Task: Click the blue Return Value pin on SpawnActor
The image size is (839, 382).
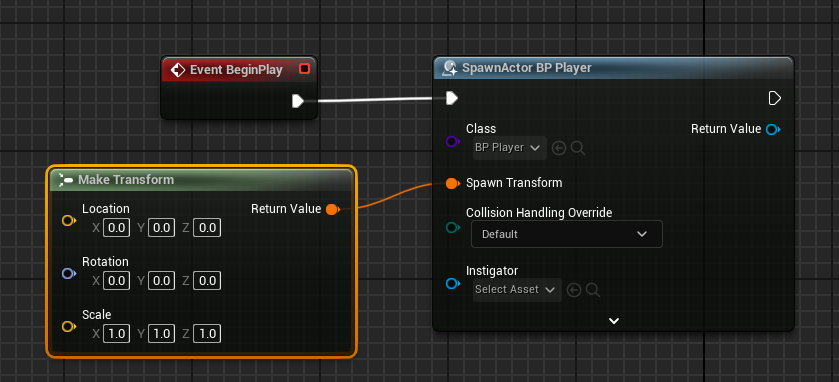Action: click(773, 129)
